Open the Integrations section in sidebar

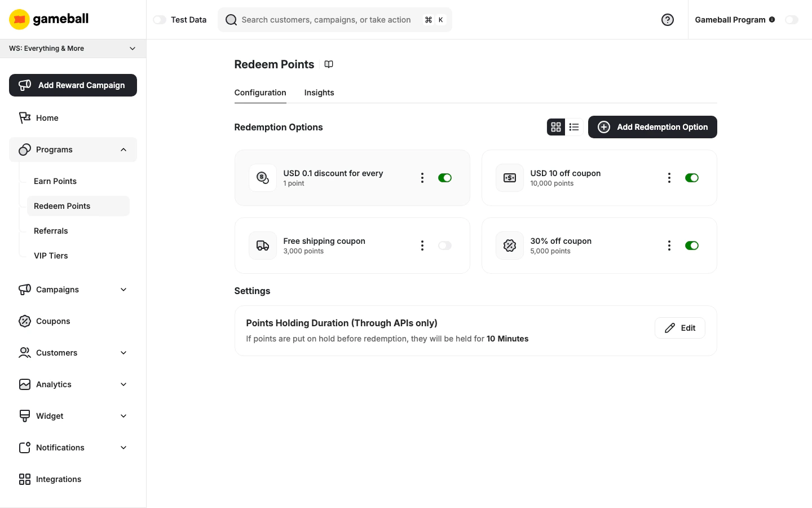[59, 479]
